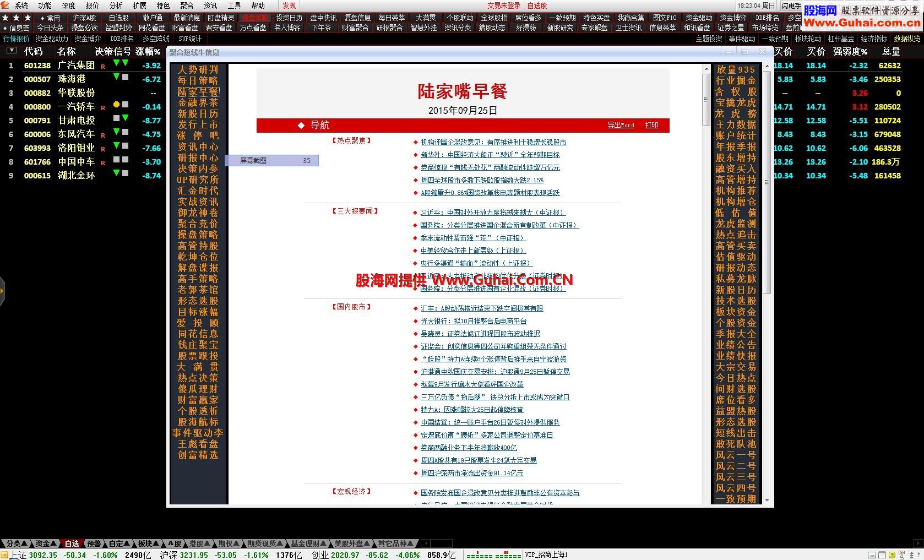Click the left edge panel expand handle
Image resolution: width=924 pixels, height=560 pixels.
[2, 291]
